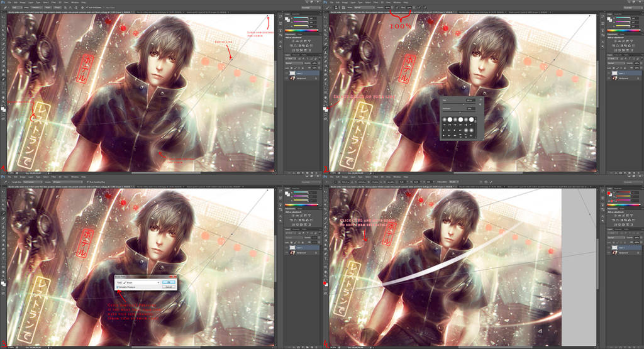Toggle Show Sampling Ring checkbox in third screenshot
The width and height of the screenshot is (644, 349).
87,182
